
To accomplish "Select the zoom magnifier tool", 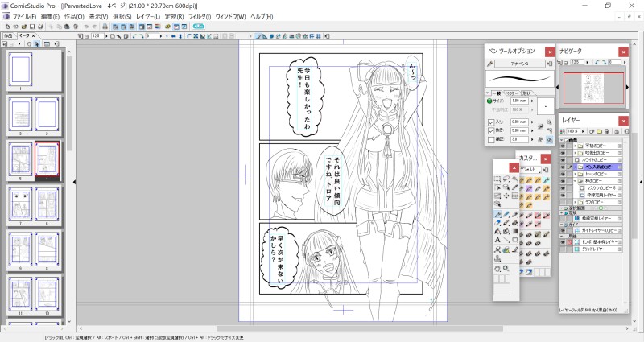I will tap(506, 268).
